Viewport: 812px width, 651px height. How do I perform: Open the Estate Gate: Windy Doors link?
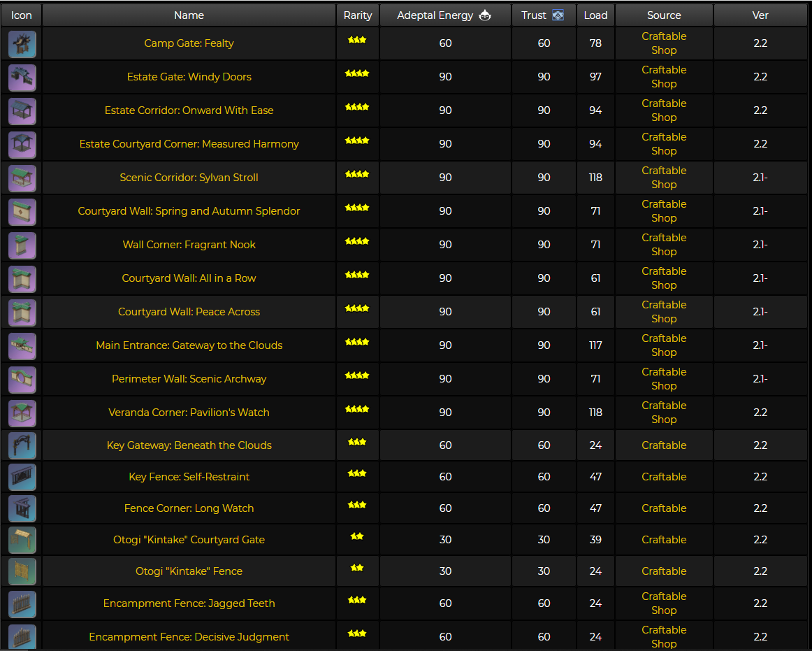(189, 77)
